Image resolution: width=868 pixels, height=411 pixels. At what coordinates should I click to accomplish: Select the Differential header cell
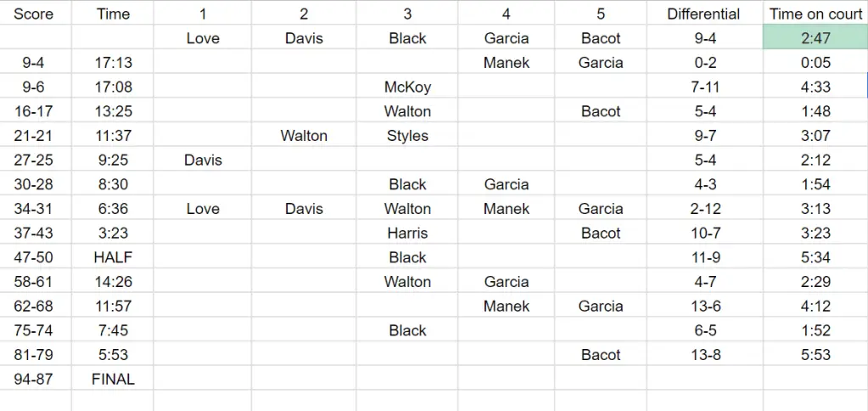(703, 14)
